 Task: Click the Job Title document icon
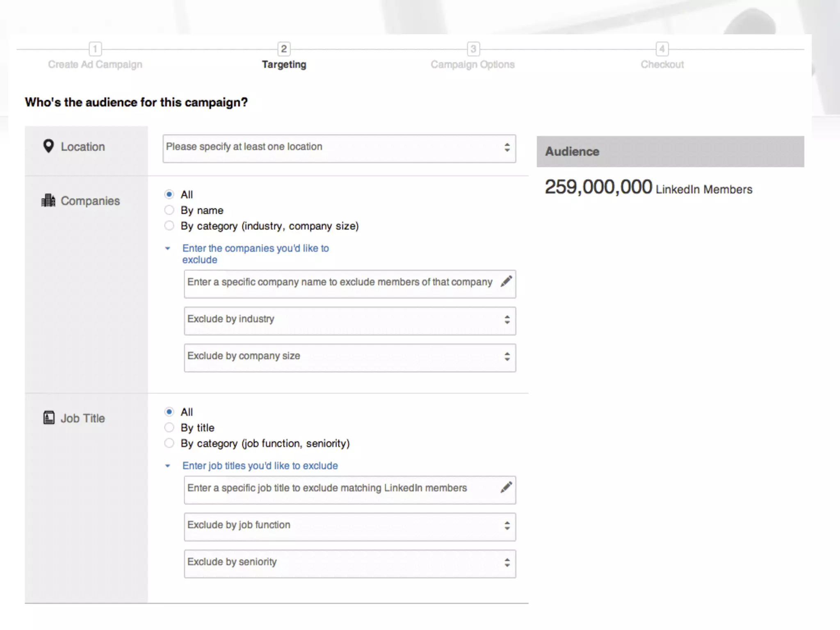(49, 418)
